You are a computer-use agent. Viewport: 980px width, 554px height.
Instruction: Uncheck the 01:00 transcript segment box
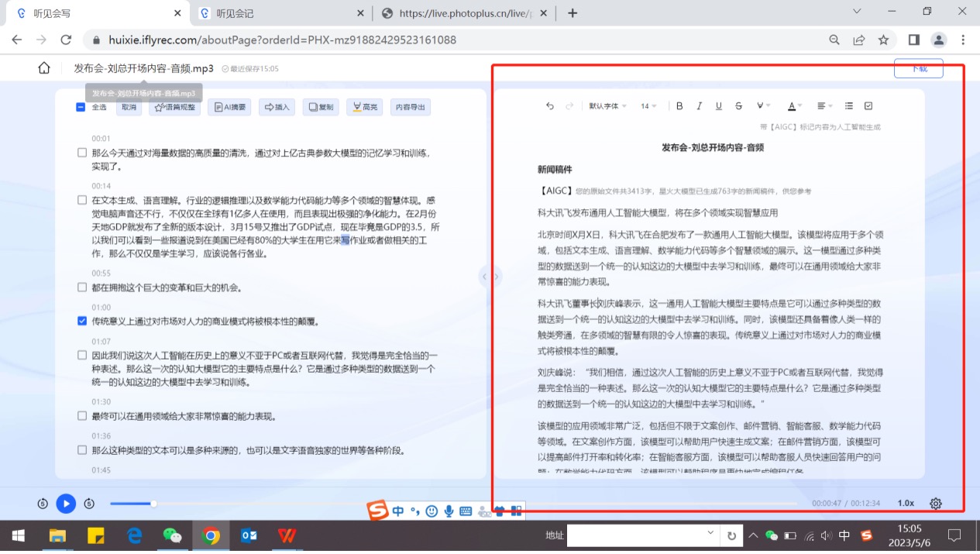(82, 321)
